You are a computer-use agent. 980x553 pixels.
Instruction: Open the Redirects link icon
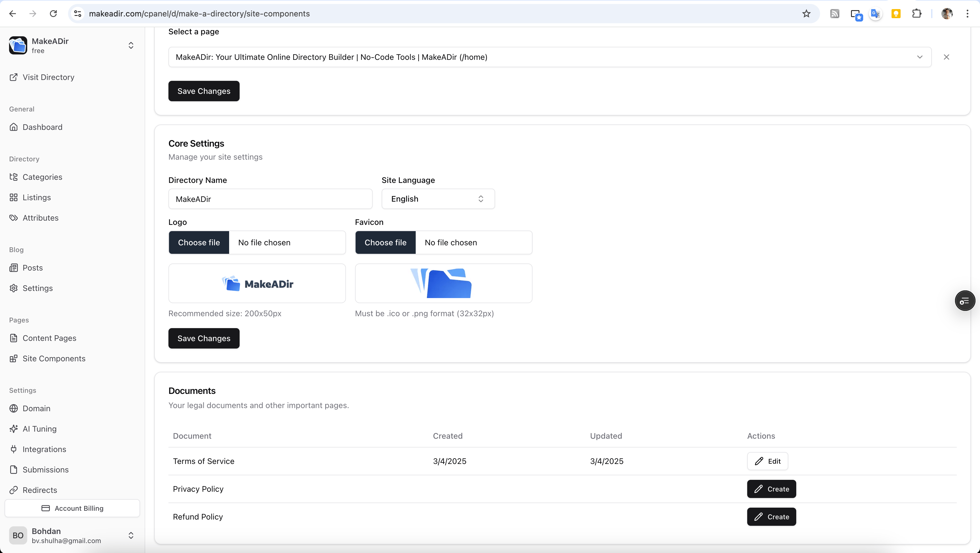coord(14,490)
